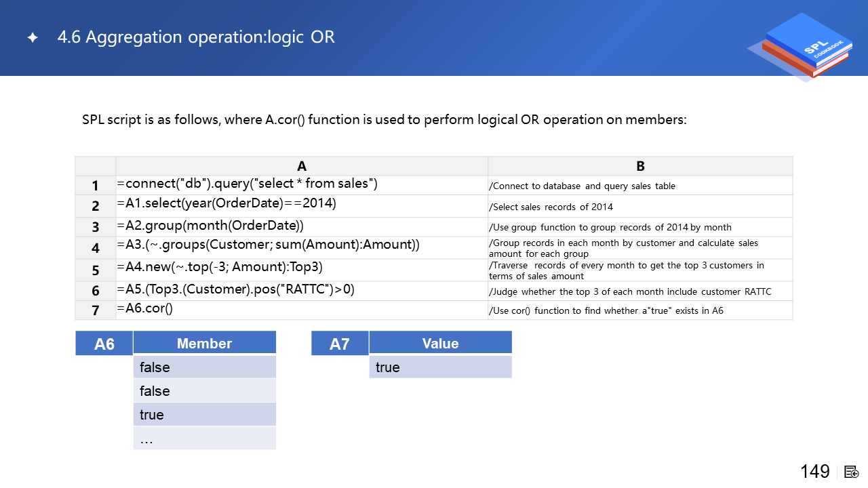Click row number 6 in script table
The height and width of the screenshot is (488, 868).
96,291
